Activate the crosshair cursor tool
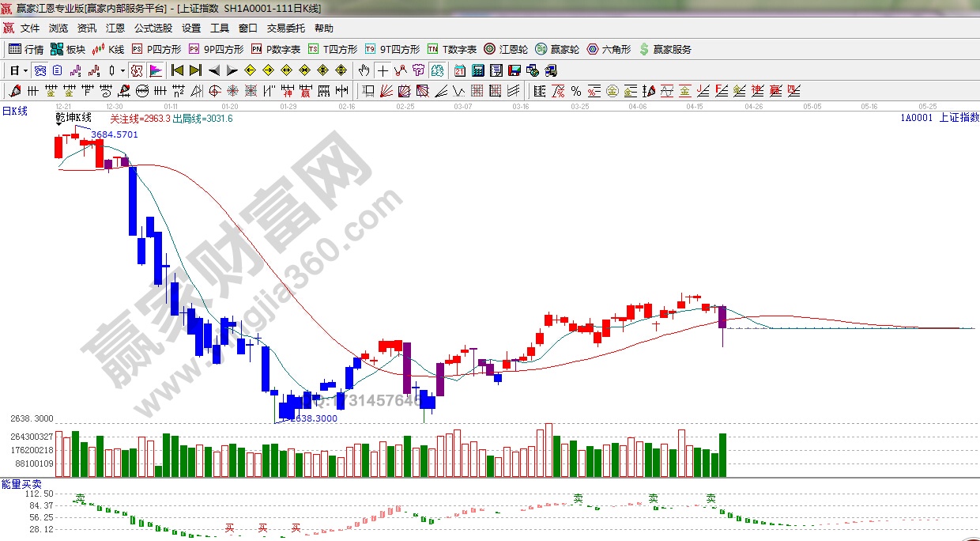This screenshot has width=980, height=541. pos(383,70)
